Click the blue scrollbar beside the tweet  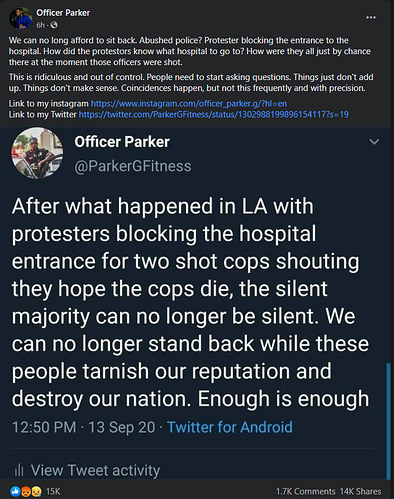(388, 421)
